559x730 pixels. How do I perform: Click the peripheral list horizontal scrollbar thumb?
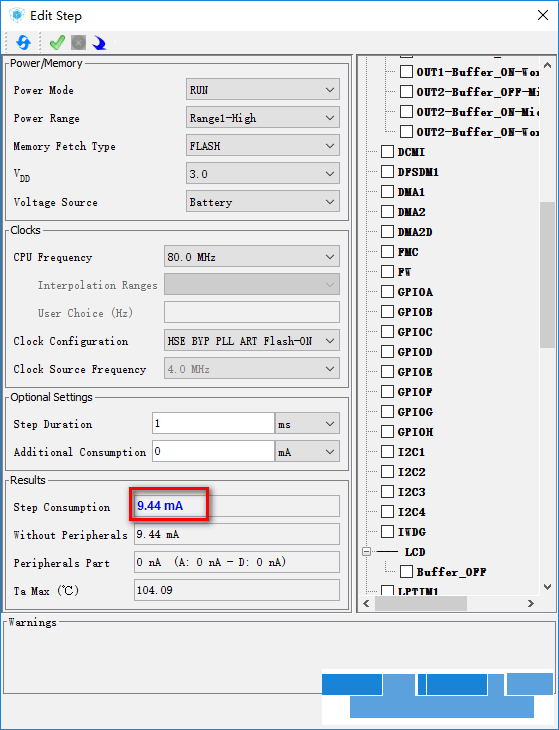click(420, 603)
